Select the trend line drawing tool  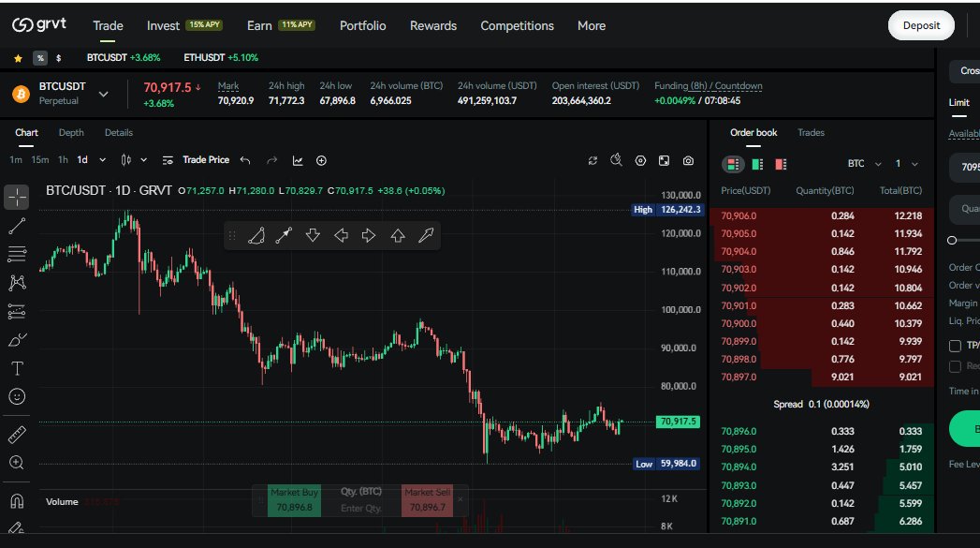pyautogui.click(x=17, y=226)
